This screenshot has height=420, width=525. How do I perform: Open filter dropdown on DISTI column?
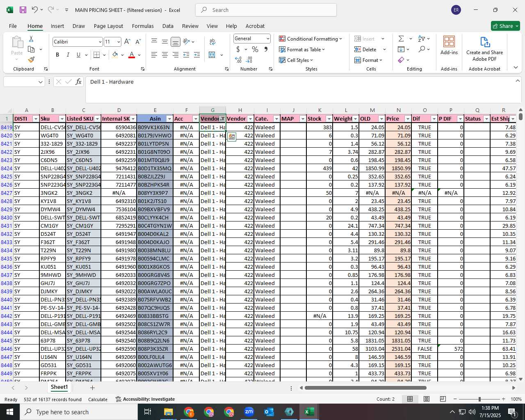[x=35, y=119]
